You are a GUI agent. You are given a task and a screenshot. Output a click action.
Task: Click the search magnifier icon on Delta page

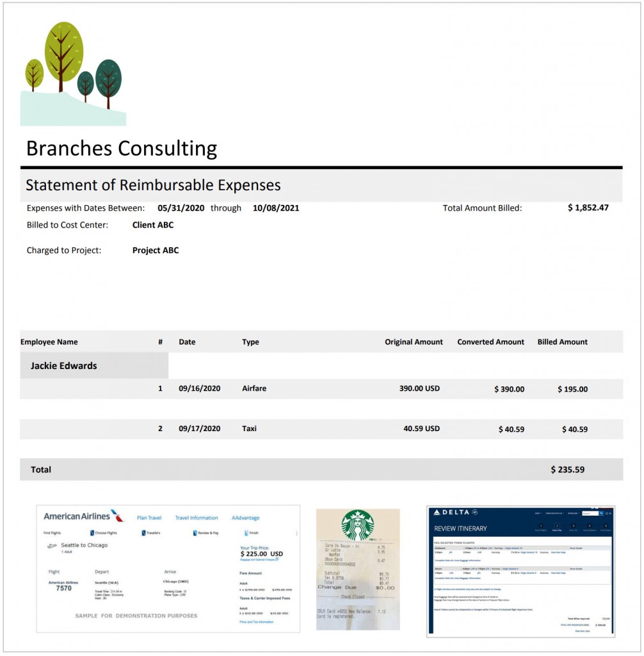coord(601,513)
